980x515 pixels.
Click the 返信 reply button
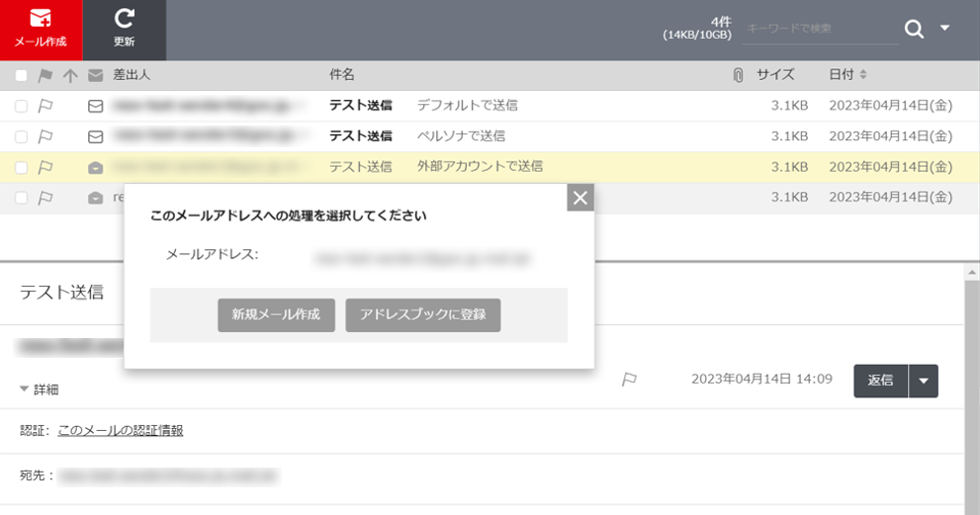[880, 381]
